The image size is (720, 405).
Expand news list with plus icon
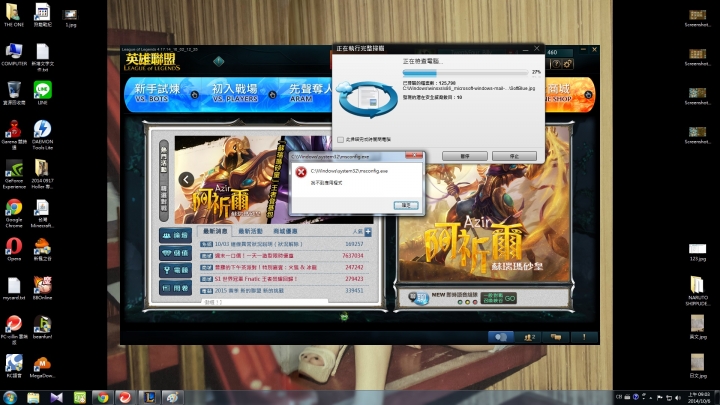pyautogui.click(x=368, y=232)
